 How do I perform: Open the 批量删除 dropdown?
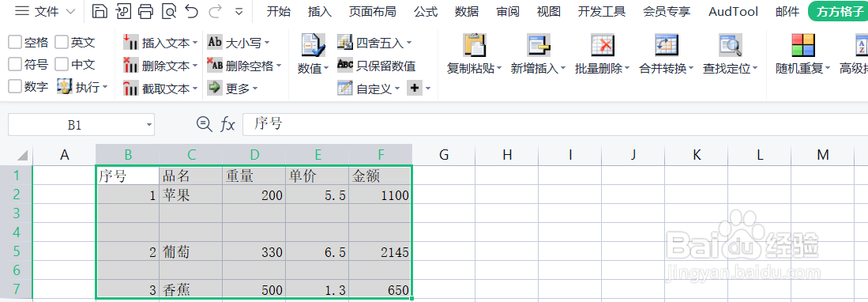(626, 69)
